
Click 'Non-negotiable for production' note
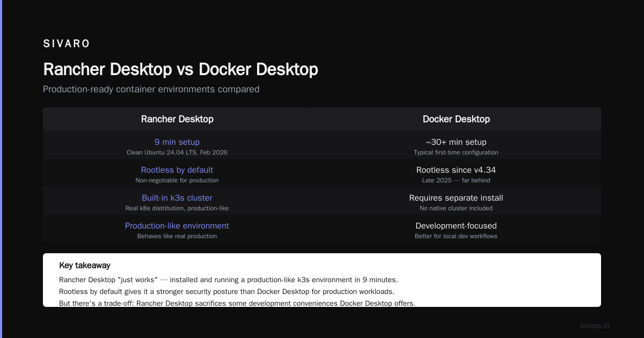pos(177,180)
